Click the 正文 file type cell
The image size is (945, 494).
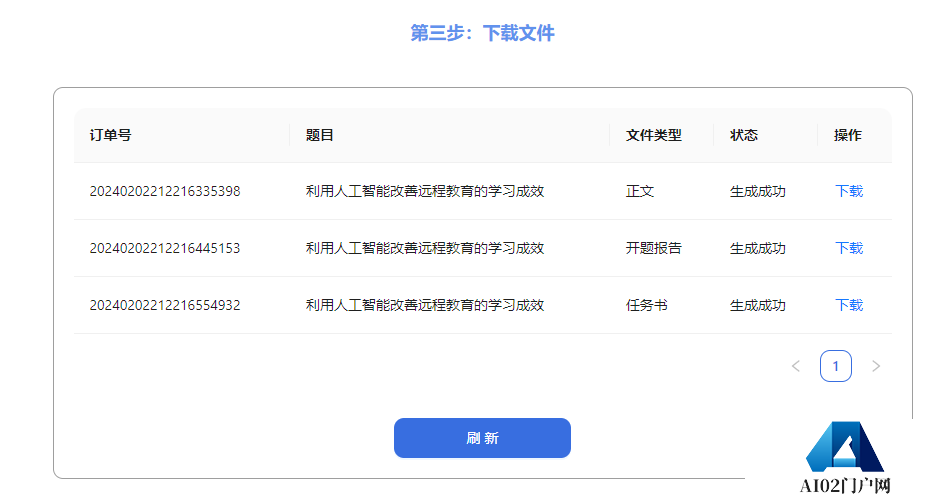(x=639, y=191)
